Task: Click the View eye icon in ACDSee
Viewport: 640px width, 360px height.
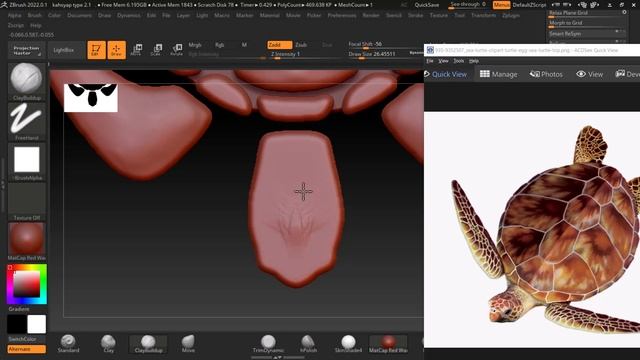Action: click(x=581, y=74)
